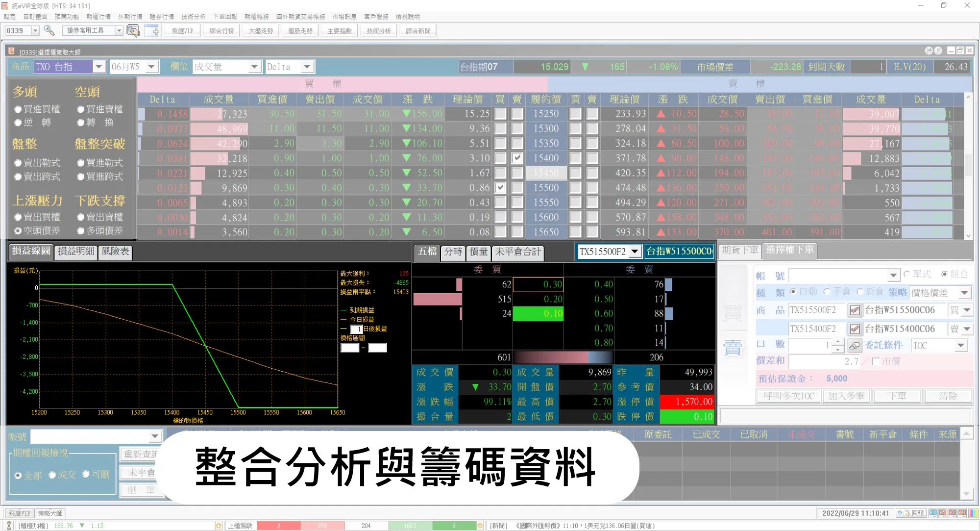Open the TXO 台指 product dropdown

pyautogui.click(x=98, y=67)
